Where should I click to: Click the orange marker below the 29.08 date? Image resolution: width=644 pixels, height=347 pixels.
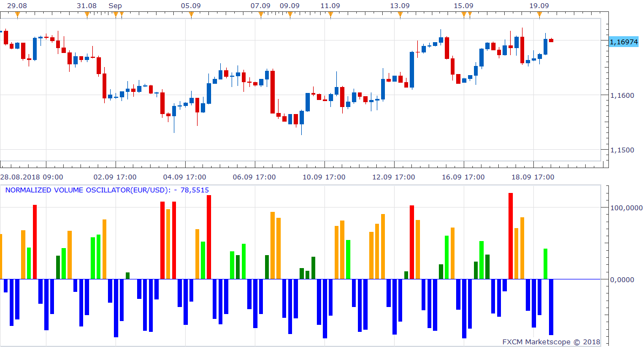17,15
